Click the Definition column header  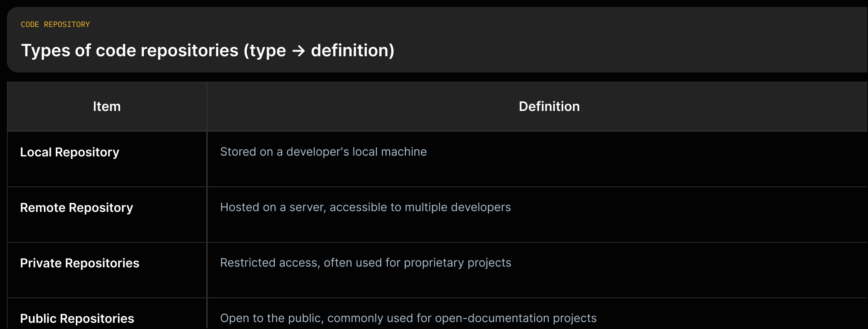[549, 106]
